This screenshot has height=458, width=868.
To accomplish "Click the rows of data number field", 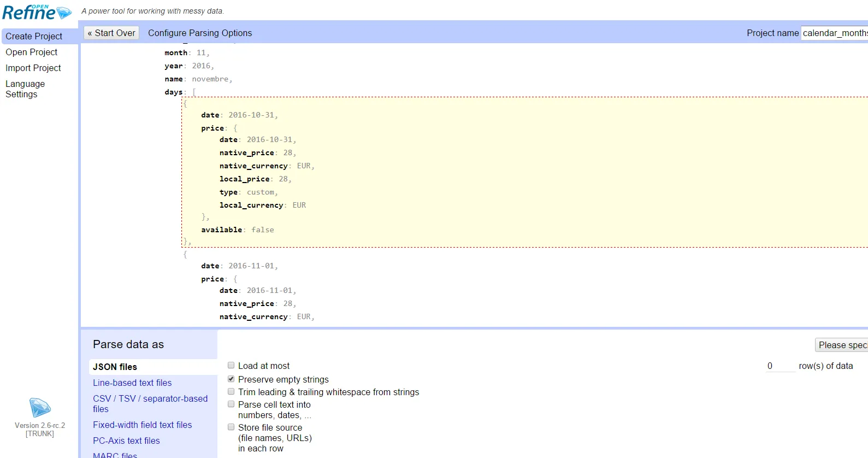I will (780, 366).
